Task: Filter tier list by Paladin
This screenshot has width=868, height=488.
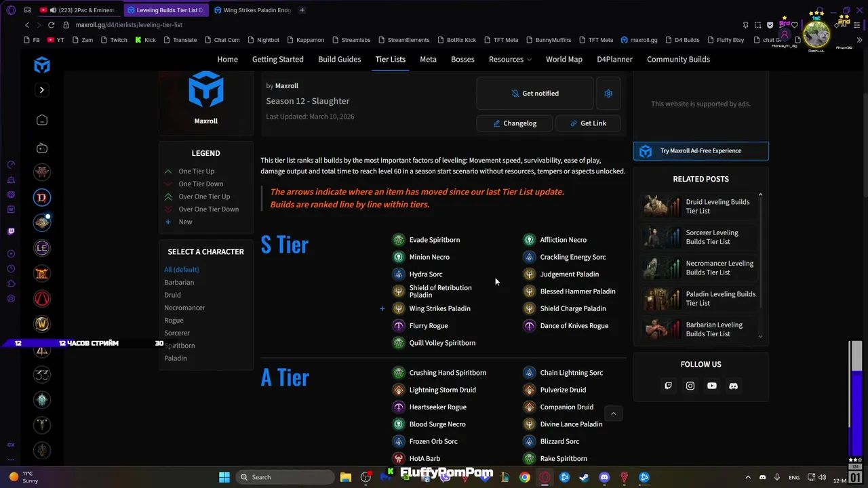Action: (176, 358)
